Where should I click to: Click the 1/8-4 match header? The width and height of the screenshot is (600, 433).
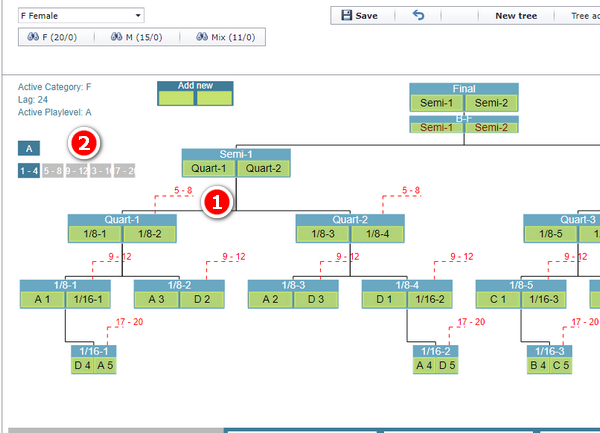tap(407, 285)
